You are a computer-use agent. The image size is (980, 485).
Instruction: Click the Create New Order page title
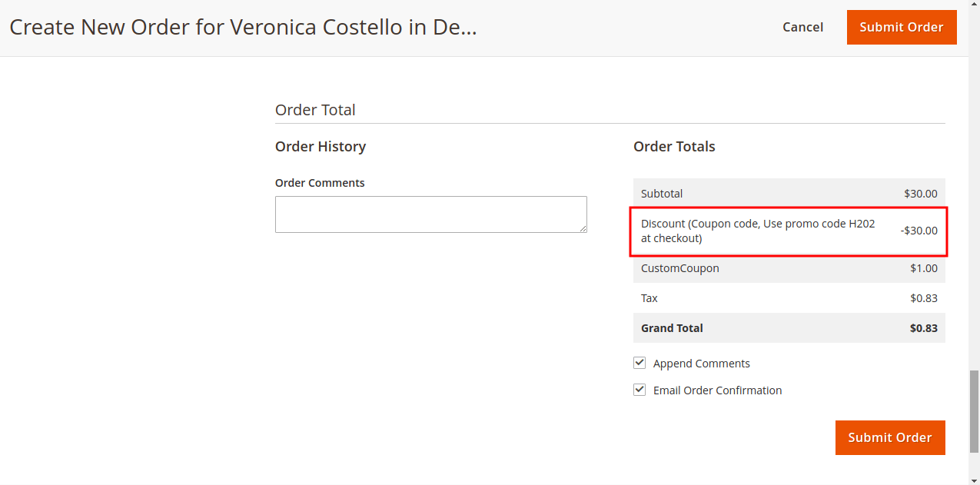pyautogui.click(x=243, y=28)
